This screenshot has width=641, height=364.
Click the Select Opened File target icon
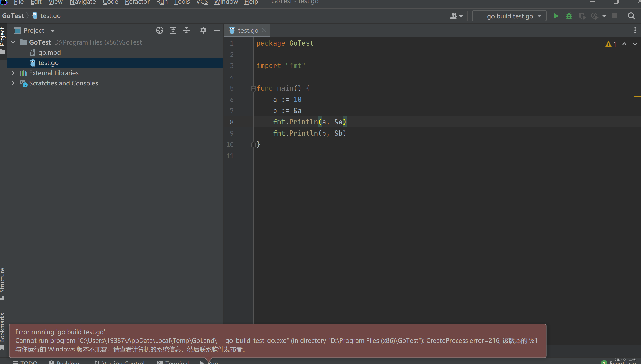[x=160, y=30]
